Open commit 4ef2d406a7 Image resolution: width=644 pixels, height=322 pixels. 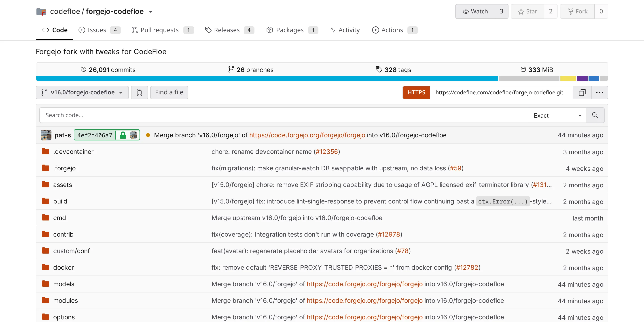click(95, 135)
